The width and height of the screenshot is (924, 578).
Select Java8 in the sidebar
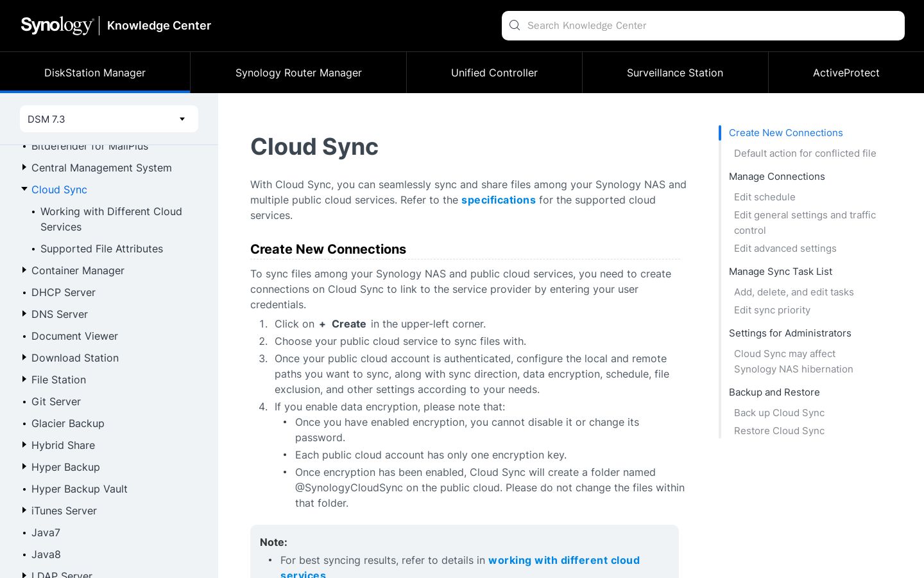46,554
